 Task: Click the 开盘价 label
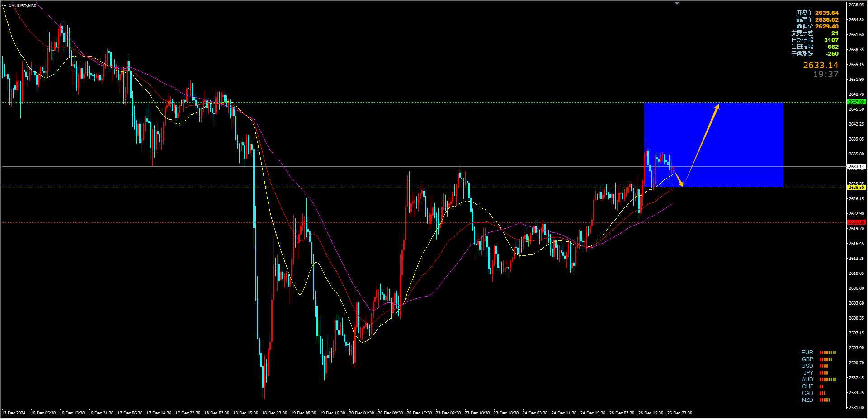(x=805, y=13)
